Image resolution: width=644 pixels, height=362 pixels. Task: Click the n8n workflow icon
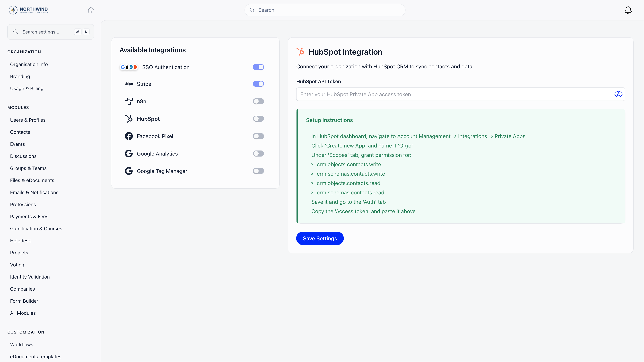[128, 101]
